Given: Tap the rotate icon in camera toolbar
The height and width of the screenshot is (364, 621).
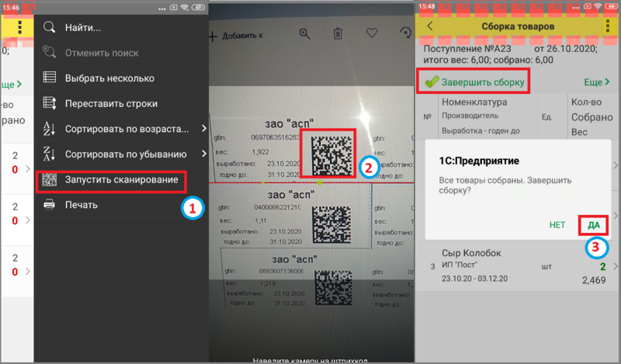Looking at the screenshot, I should (x=405, y=33).
